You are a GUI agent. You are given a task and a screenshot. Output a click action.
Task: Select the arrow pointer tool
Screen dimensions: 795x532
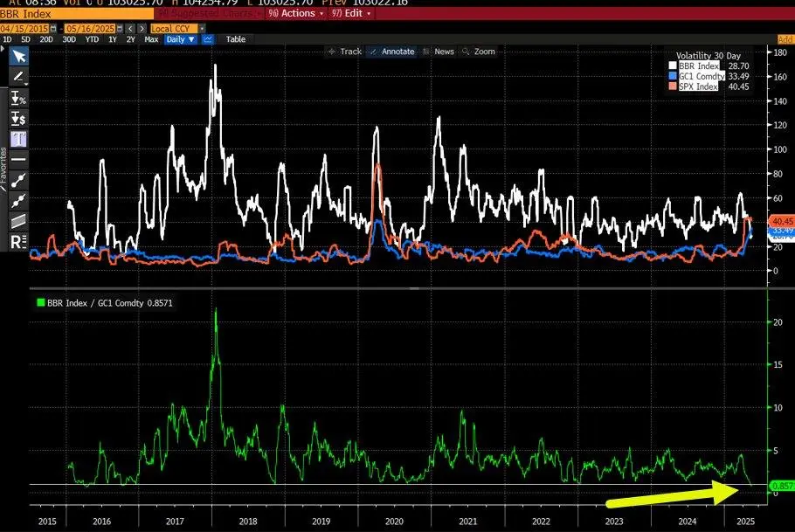click(x=18, y=57)
